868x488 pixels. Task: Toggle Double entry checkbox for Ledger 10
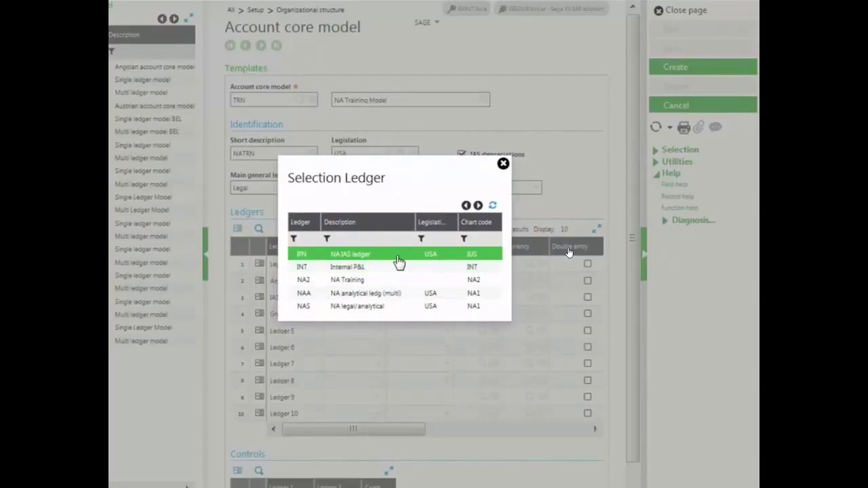click(588, 413)
